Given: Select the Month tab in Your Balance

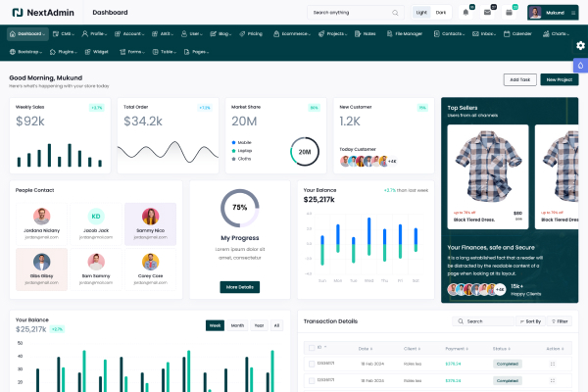Looking at the screenshot, I should click(237, 325).
